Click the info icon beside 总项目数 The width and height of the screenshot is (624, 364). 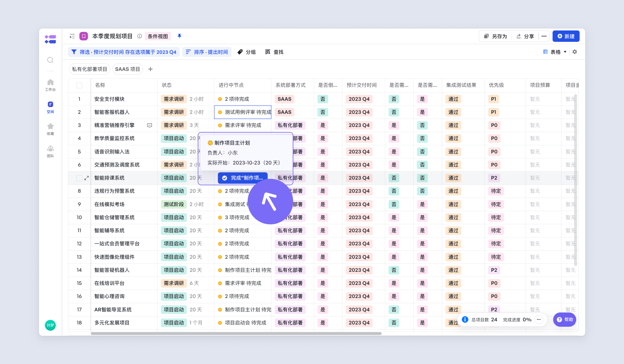465,319
